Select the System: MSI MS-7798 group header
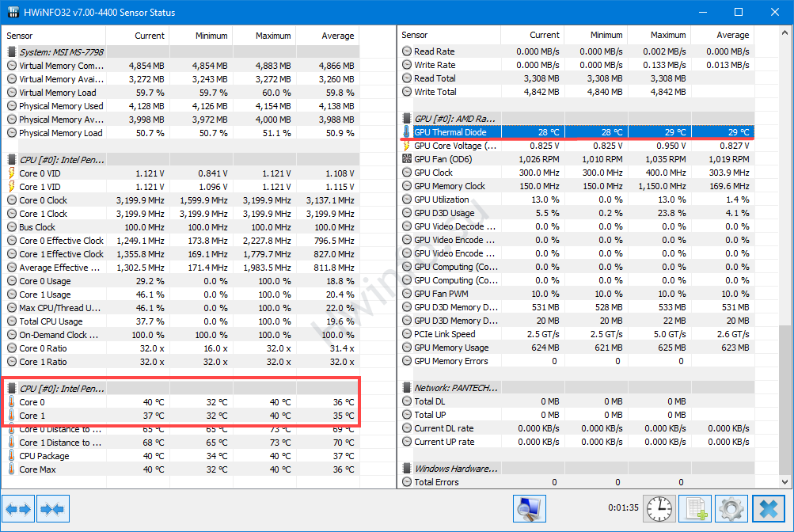Image resolution: width=794 pixels, height=532 pixels. coord(62,52)
